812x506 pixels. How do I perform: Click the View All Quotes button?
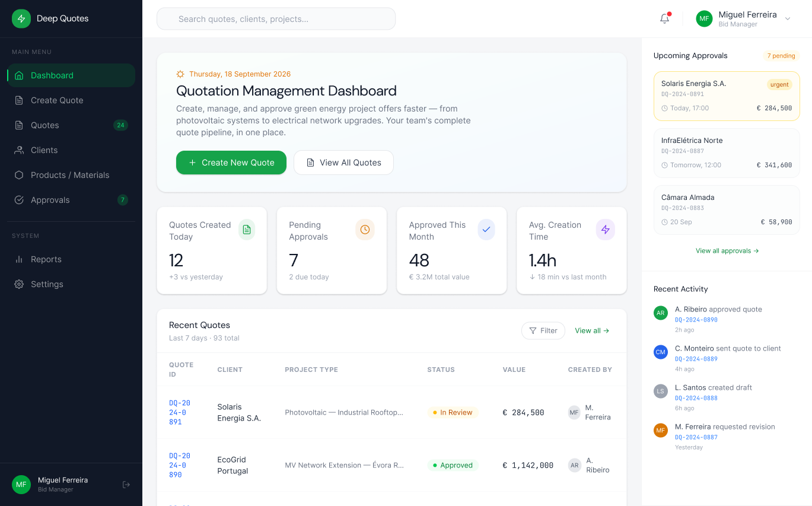[343, 163]
